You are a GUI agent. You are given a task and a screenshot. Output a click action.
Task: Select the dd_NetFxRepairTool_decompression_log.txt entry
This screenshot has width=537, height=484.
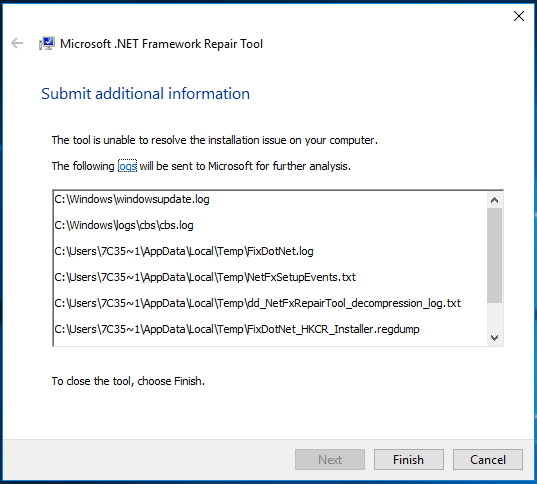pos(258,303)
